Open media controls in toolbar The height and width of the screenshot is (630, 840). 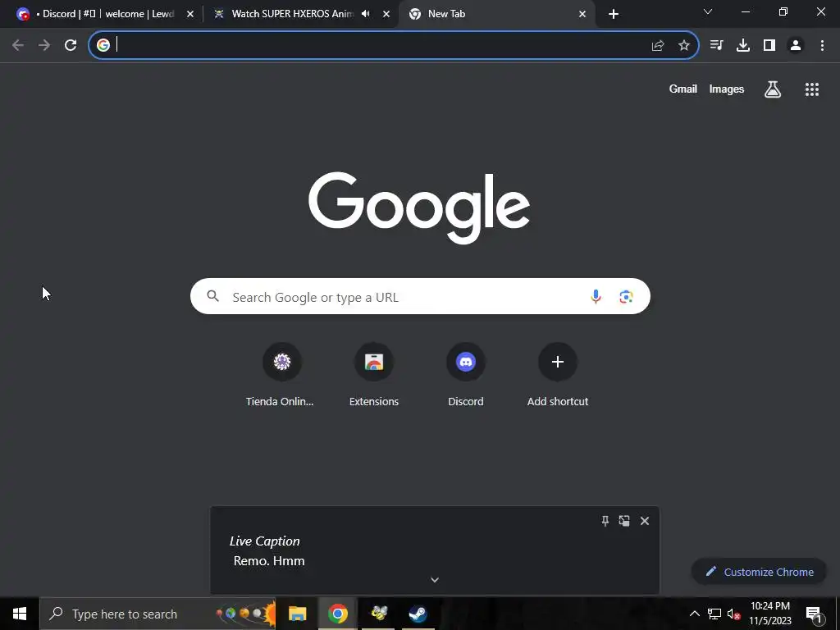[717, 45]
